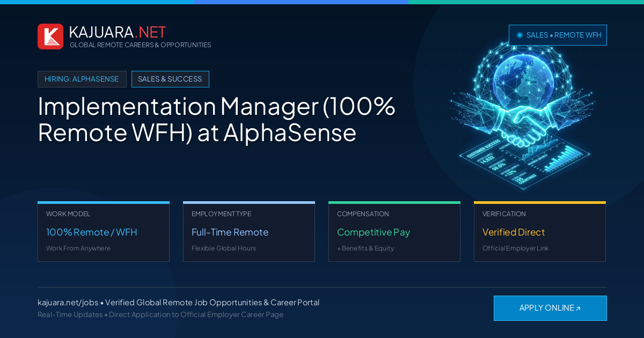644x338 pixels.
Task: Click the arrow icon on Apply Online
Action: point(578,308)
